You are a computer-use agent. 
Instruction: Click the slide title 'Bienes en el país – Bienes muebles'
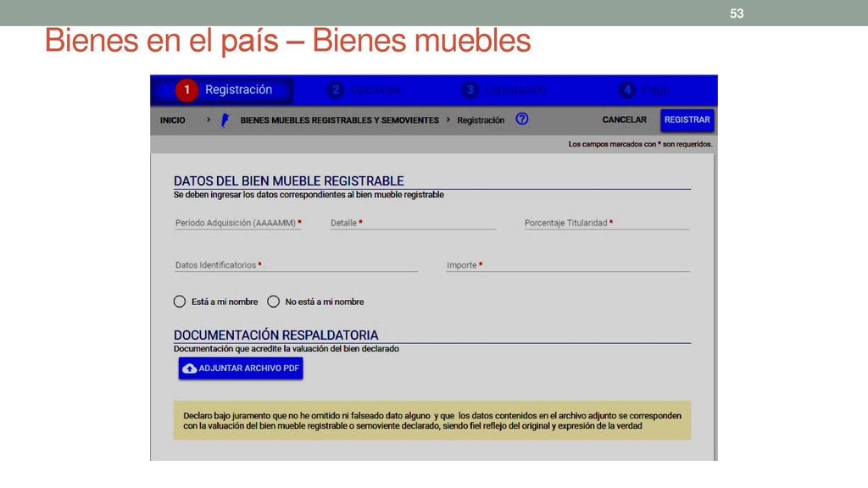pyautogui.click(x=288, y=41)
